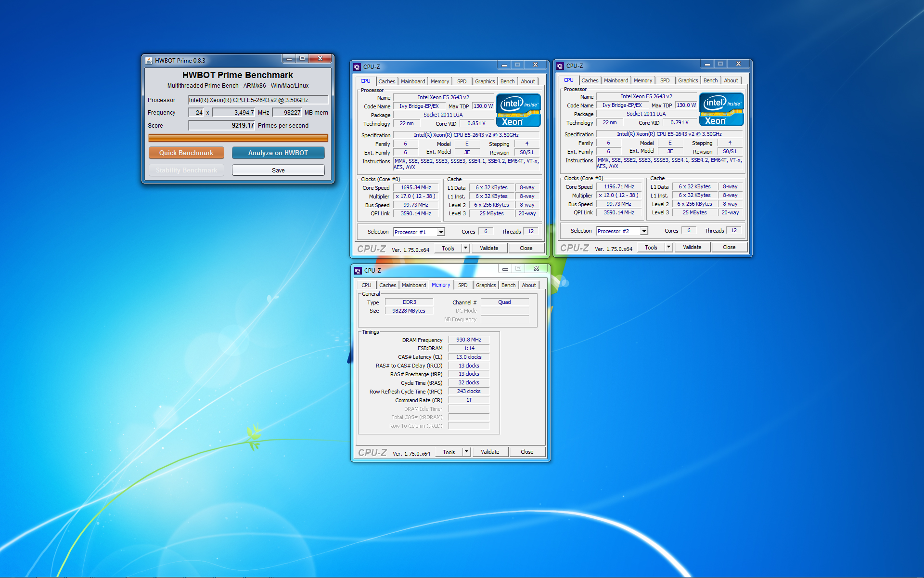Image resolution: width=924 pixels, height=578 pixels.
Task: Click the Frequency field showing 3,494.7
Action: point(233,112)
